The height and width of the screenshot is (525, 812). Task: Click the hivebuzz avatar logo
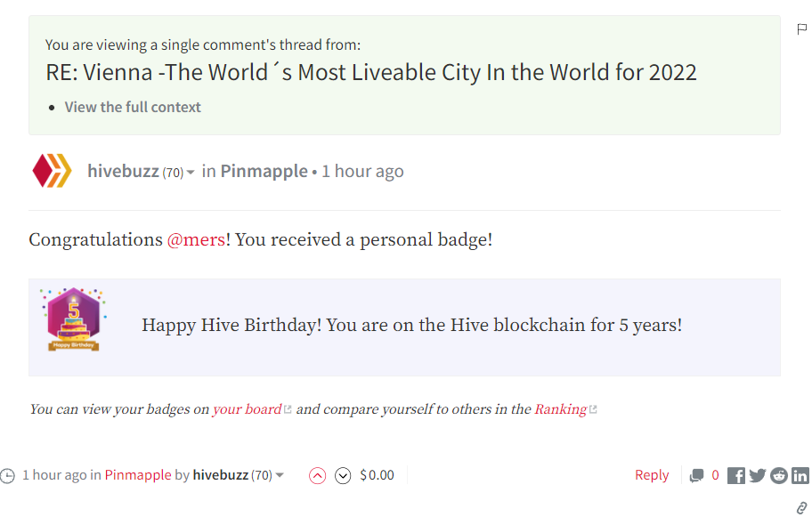[x=51, y=171]
